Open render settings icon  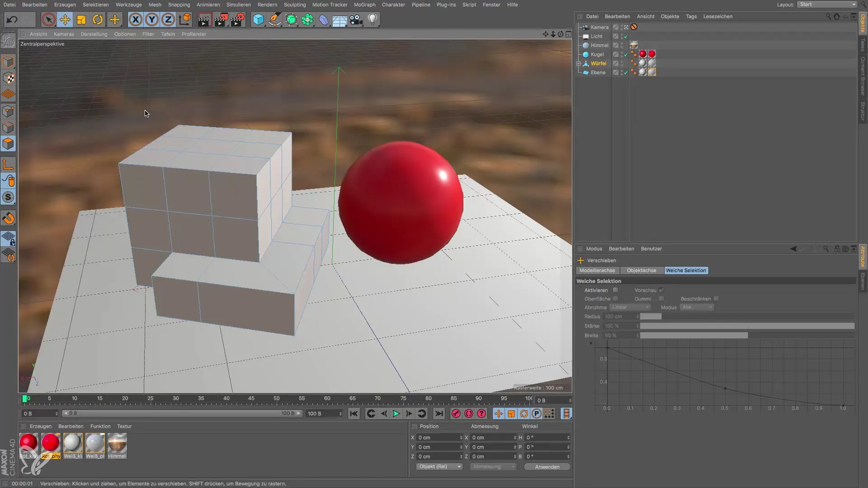(x=238, y=19)
